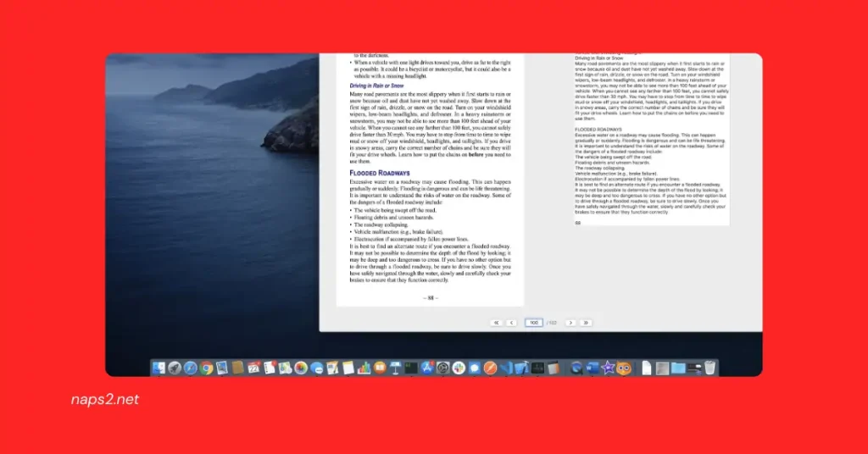Click the page number input field

pos(533,323)
